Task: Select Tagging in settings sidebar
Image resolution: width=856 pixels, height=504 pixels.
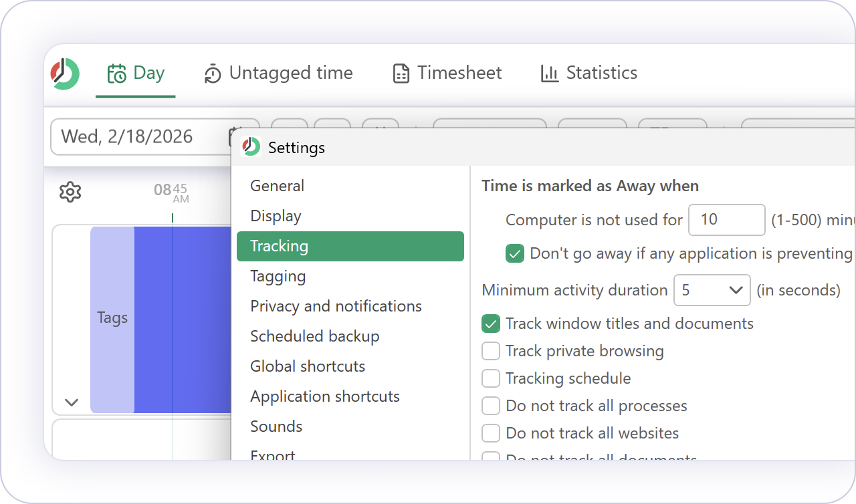Action: tap(278, 276)
